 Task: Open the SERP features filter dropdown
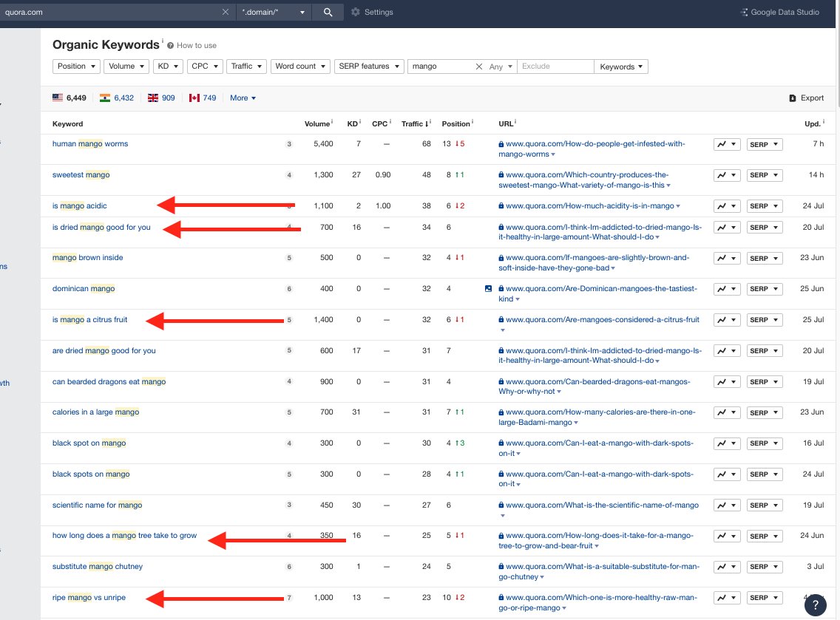point(369,67)
